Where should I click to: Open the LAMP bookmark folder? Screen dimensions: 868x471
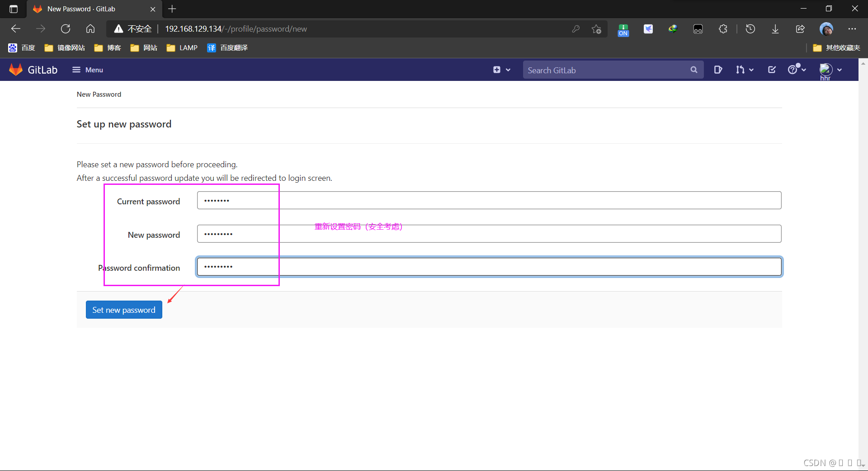pos(182,47)
